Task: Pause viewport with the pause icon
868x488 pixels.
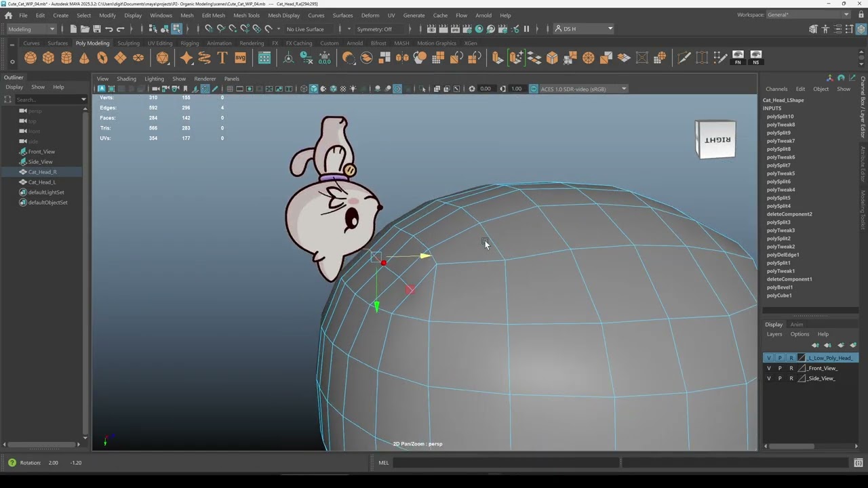Action: point(526,28)
